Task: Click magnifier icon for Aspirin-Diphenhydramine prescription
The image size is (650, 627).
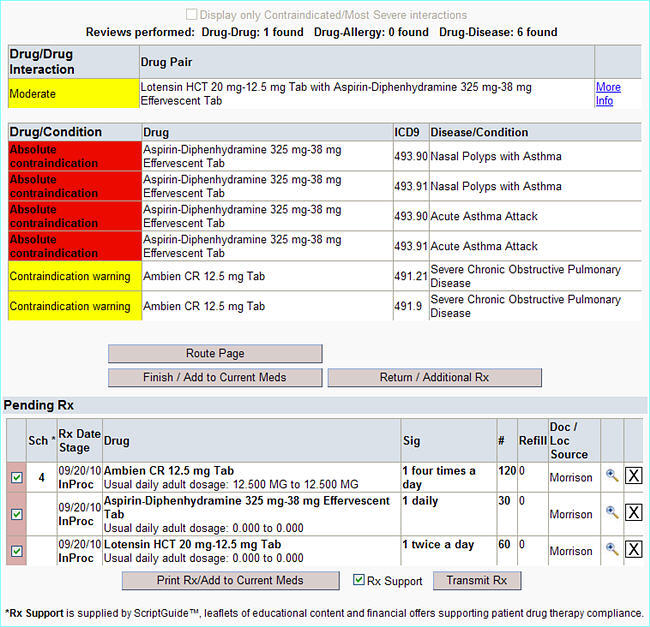Action: tap(612, 513)
